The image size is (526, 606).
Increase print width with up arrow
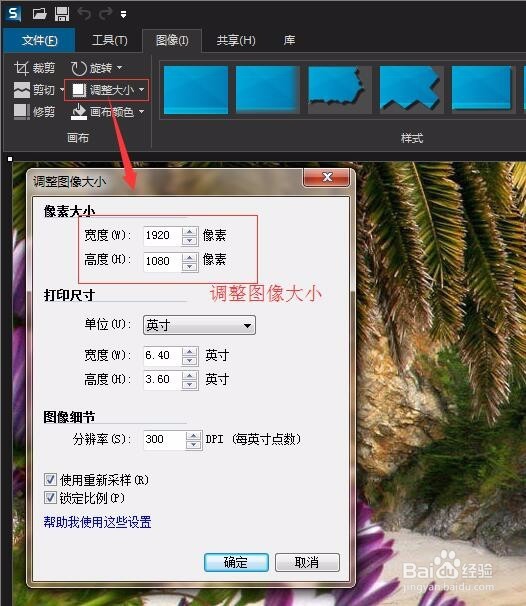point(189,351)
